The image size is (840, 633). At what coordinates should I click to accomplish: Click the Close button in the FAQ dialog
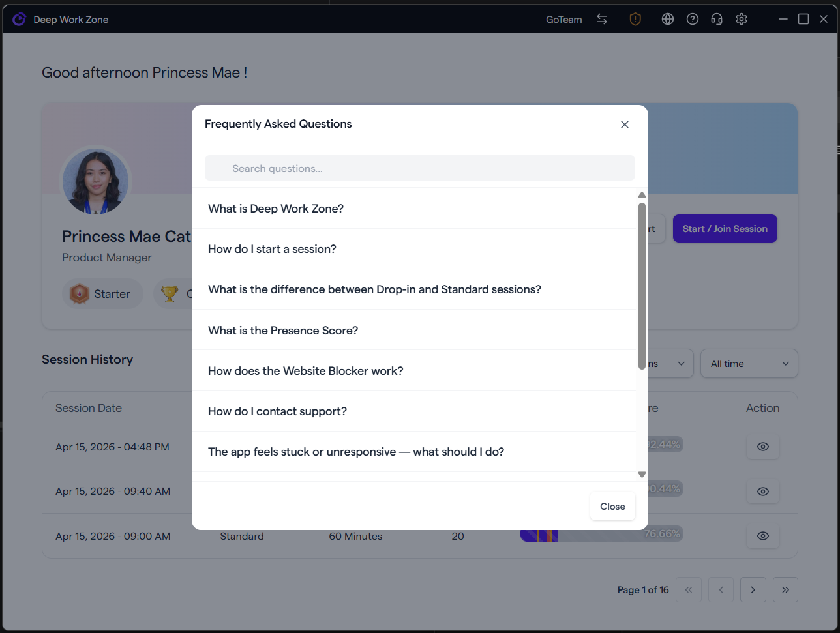click(612, 507)
